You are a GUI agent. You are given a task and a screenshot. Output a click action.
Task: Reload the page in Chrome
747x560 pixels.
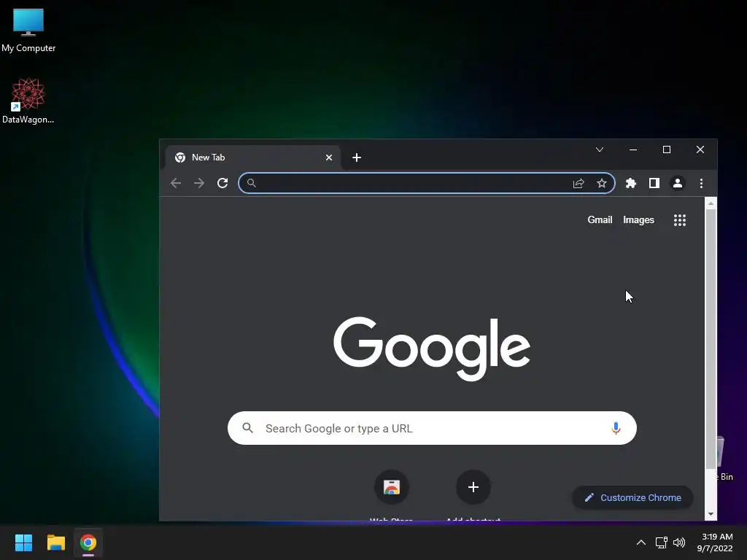[222, 183]
